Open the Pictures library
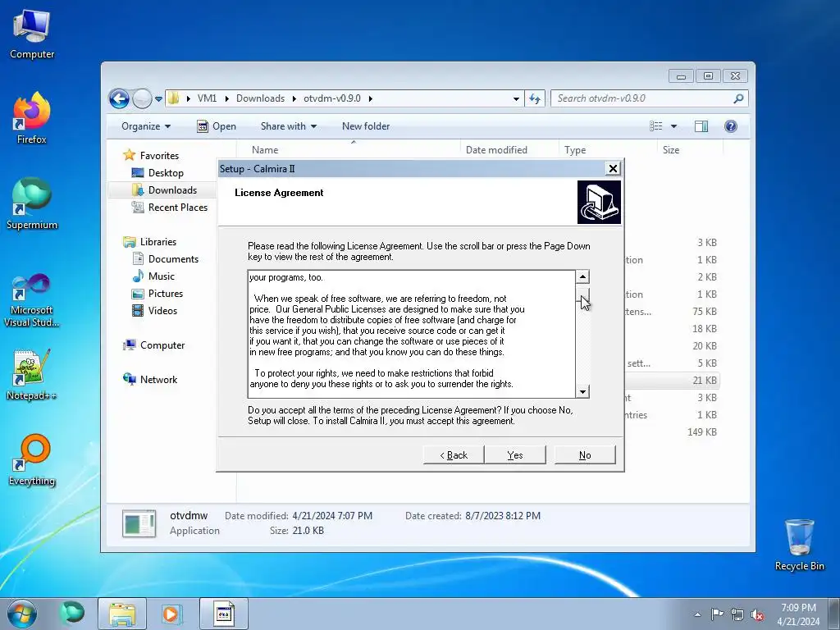 pyautogui.click(x=166, y=294)
